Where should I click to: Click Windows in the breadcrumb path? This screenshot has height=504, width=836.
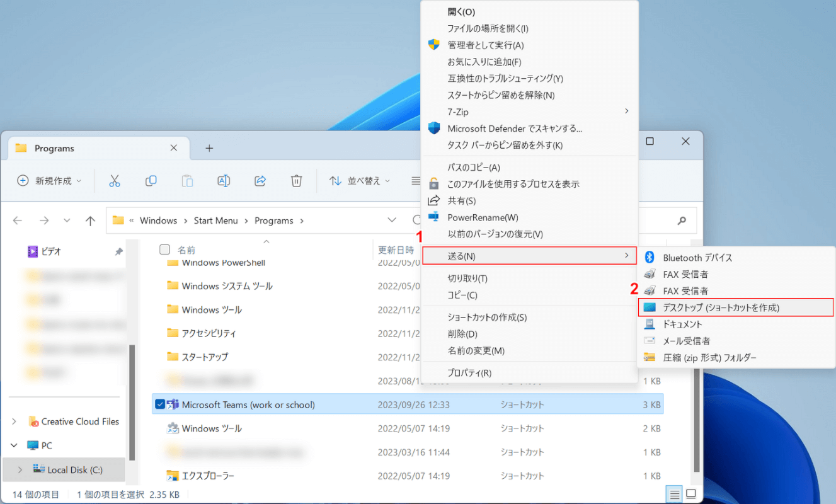(158, 220)
